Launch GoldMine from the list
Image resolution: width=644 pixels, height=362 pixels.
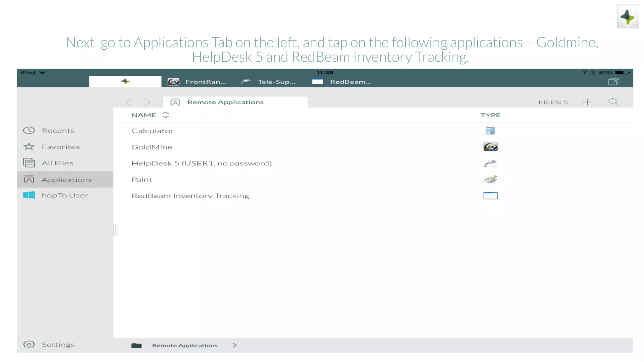373,147
